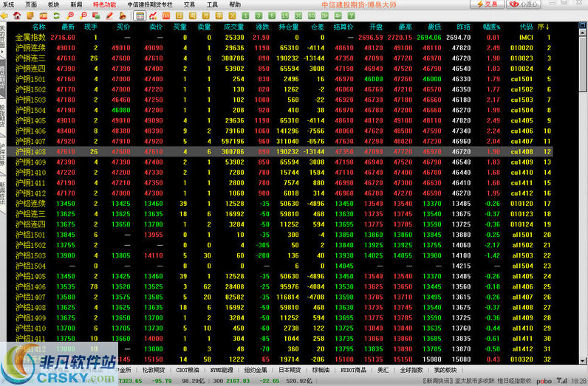
Task: Click the zoom in magnifier icon
Action: point(70,15)
